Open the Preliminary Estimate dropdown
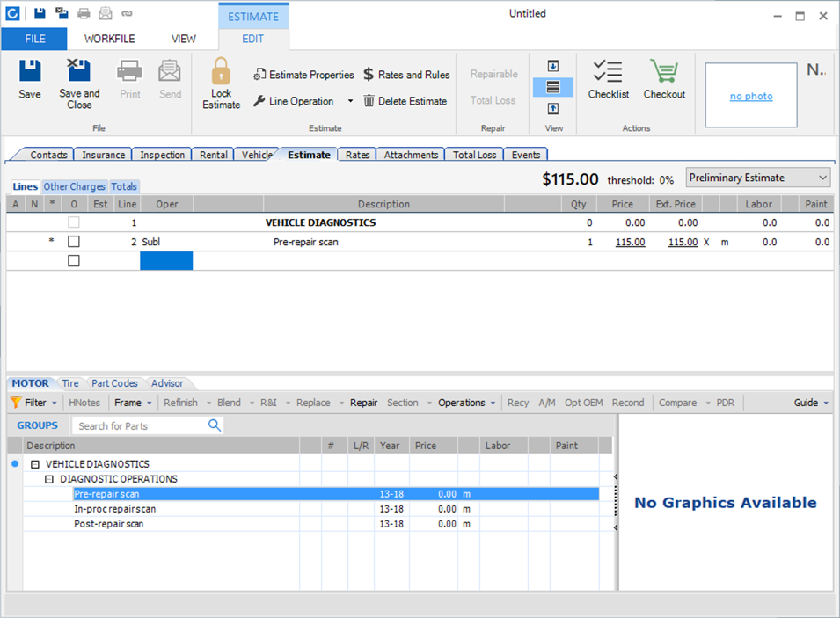The height and width of the screenshot is (618, 840). coord(758,178)
